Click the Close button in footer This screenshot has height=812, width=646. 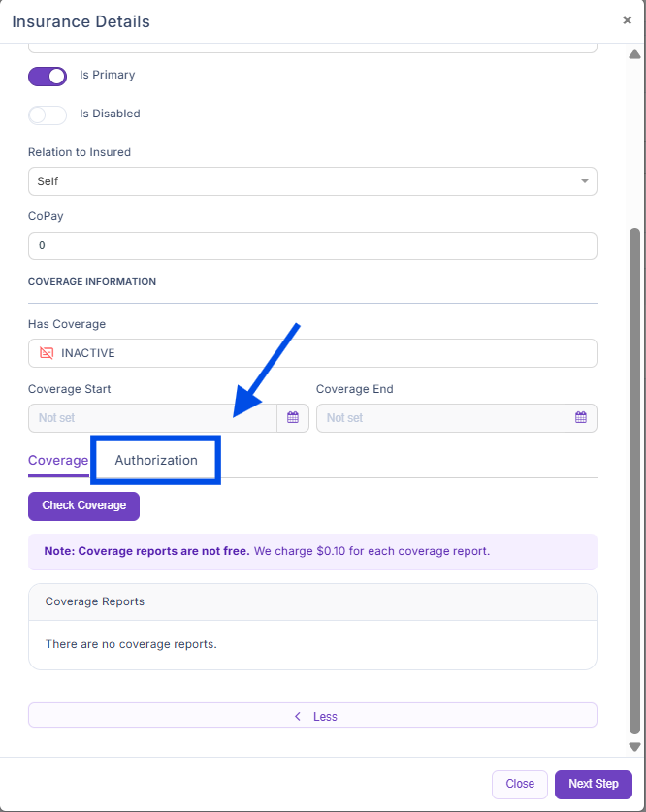(x=520, y=784)
